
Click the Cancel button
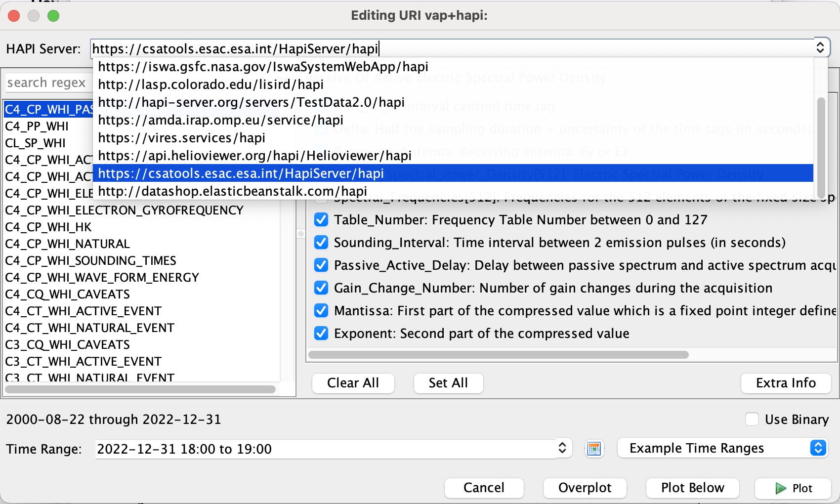[484, 488]
